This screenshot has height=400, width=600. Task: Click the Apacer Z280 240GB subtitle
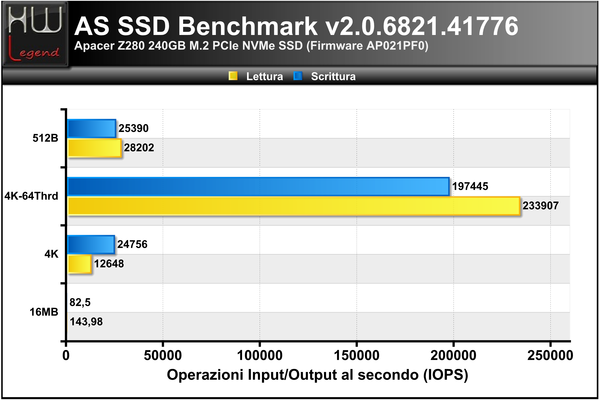(x=251, y=46)
